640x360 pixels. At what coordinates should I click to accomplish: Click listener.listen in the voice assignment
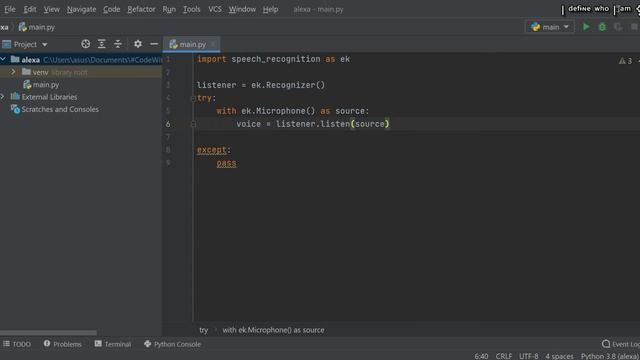313,124
